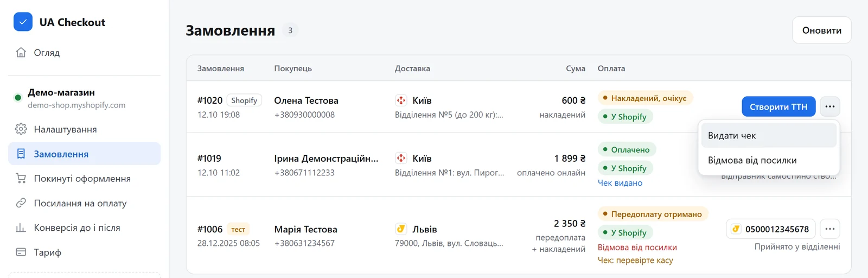
Task: Click customer name Марія Тестова
Action: (306, 229)
